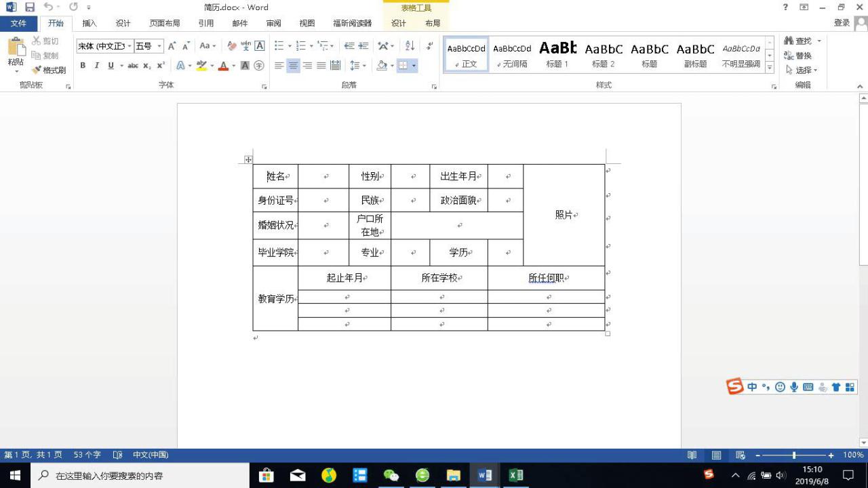Screen dimensions: 868x488
Task: Toggle Character Shading (gray A)
Action: pos(245,66)
